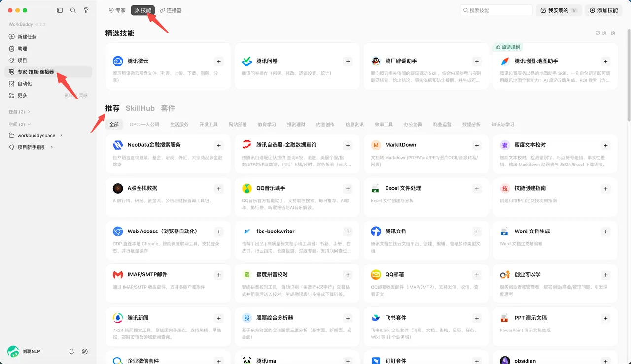Add 鹅厂辟谣助手 skill with plus
Screen dimensions: 631x364
coord(477,62)
